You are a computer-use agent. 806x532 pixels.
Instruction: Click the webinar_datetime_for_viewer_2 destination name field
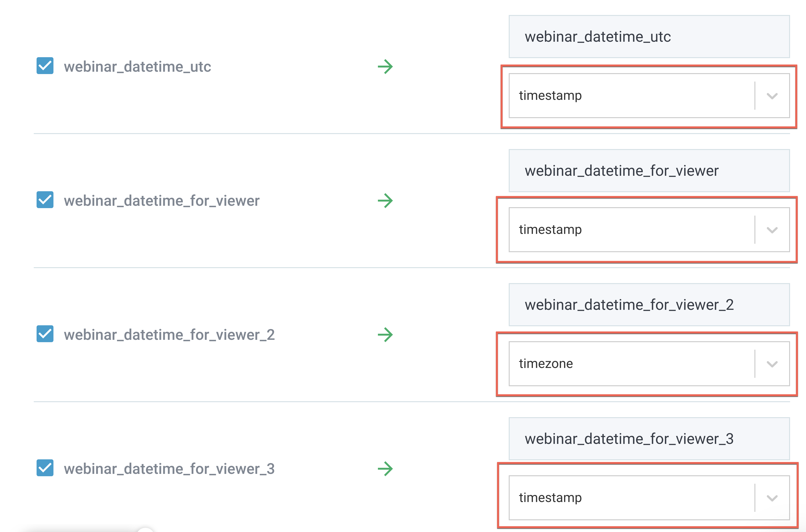649,305
